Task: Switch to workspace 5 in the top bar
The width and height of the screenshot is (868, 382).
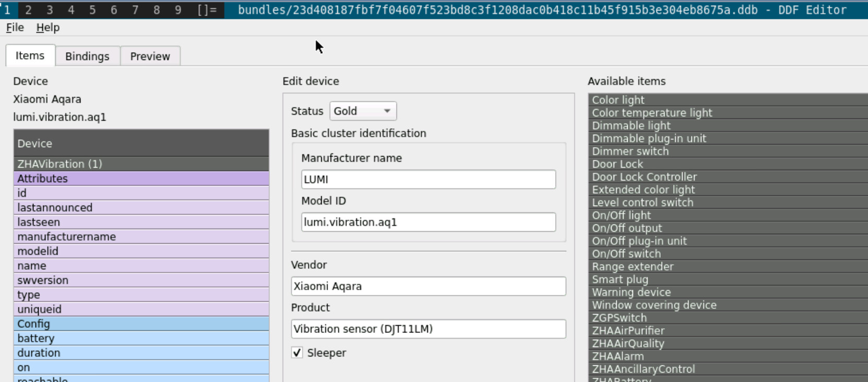Action: pos(92,10)
